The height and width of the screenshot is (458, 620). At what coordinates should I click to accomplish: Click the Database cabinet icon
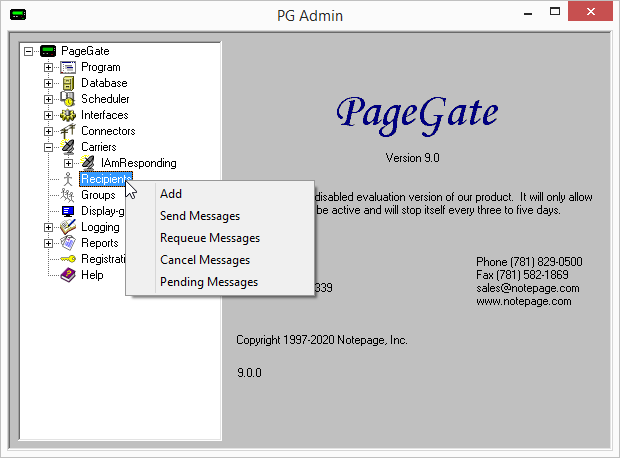[x=68, y=83]
